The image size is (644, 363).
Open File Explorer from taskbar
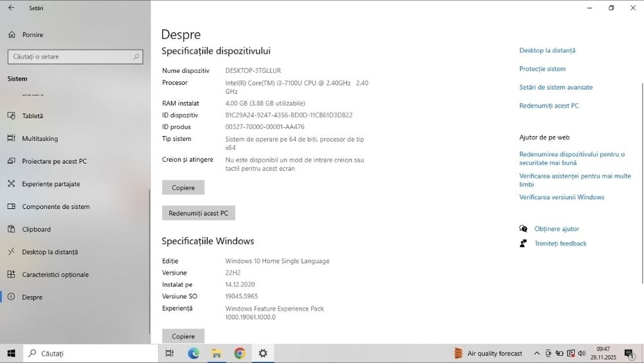point(216,353)
